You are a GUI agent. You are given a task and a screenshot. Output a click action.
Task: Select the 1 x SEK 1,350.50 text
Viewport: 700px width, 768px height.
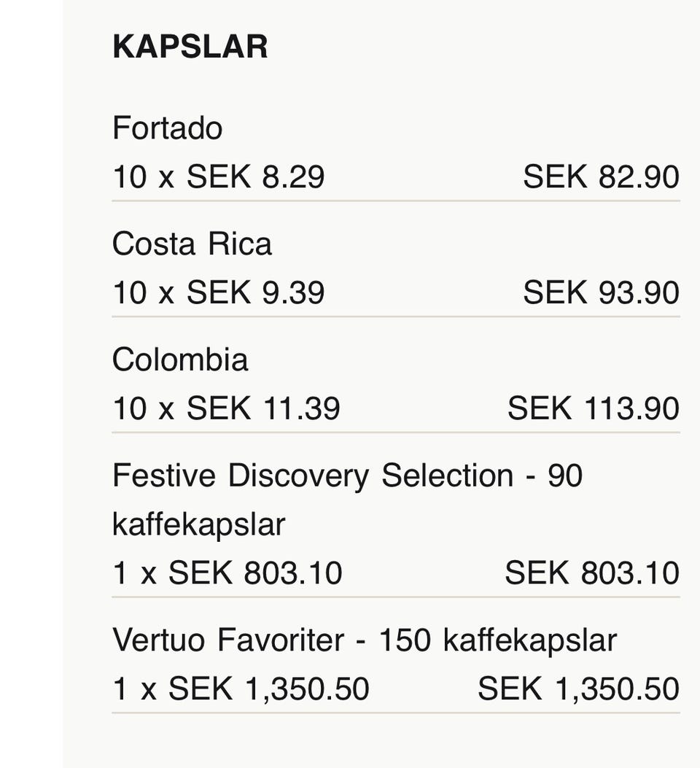[241, 689]
